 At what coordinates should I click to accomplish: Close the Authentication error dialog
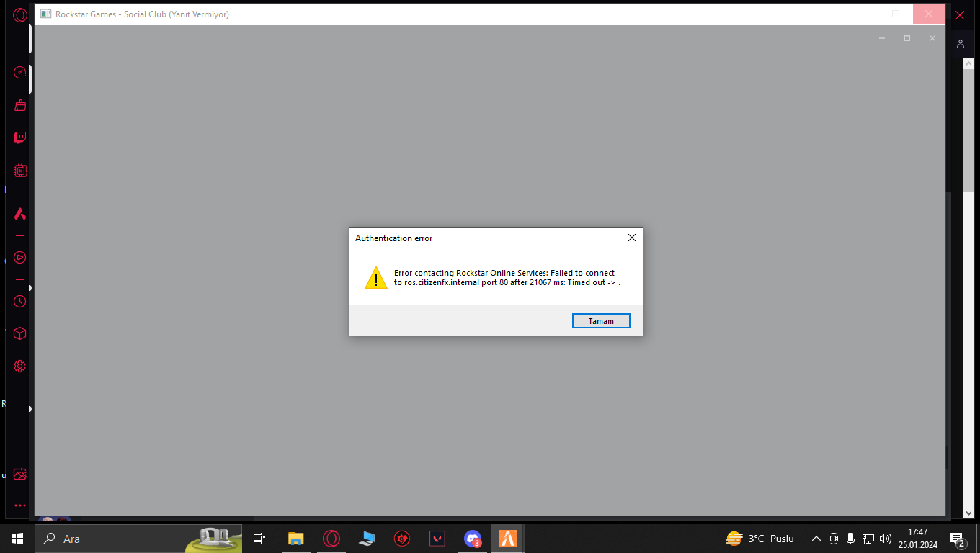tap(632, 238)
